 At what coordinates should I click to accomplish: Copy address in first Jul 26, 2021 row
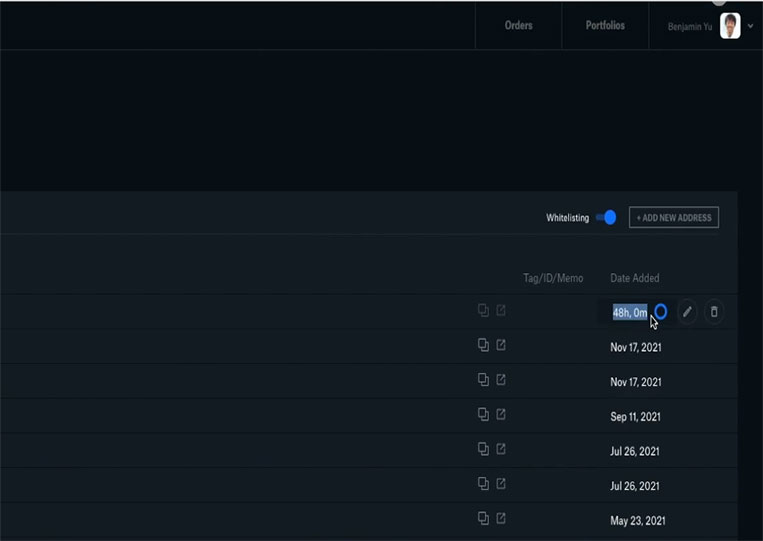pyautogui.click(x=483, y=449)
